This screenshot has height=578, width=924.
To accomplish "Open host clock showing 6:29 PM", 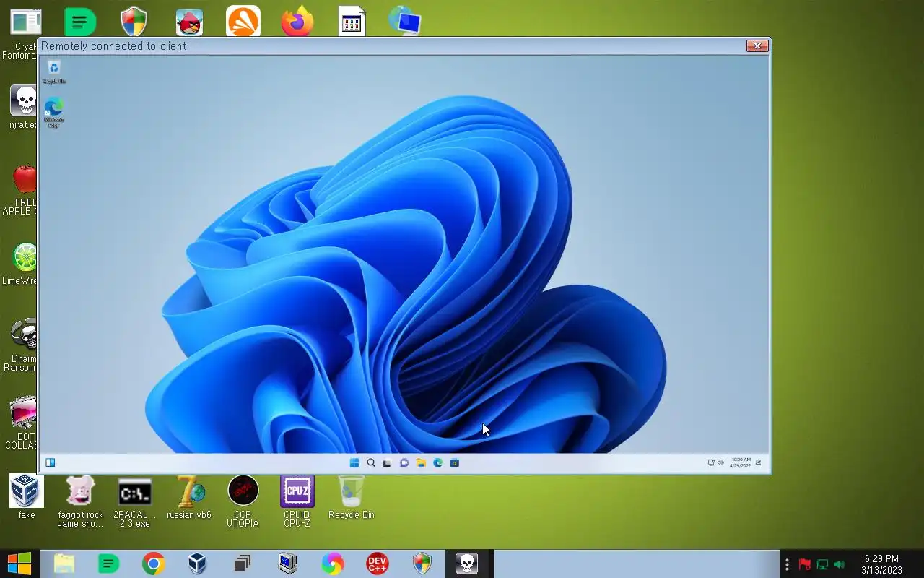I will pos(881,564).
